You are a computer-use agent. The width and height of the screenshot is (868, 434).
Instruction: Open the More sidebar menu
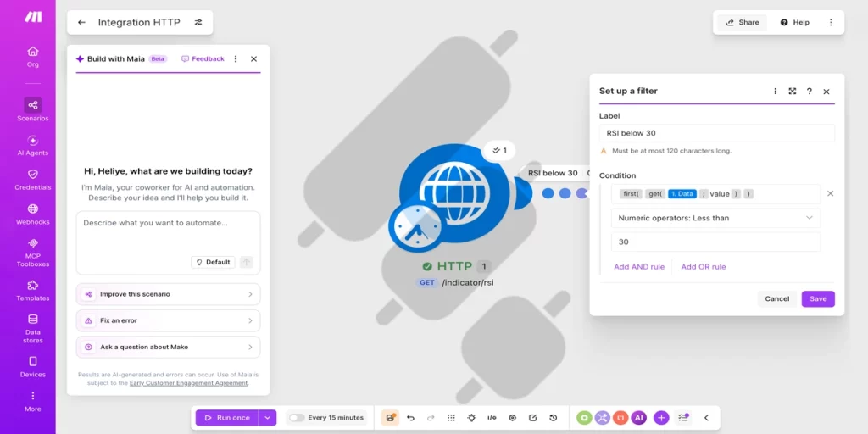click(33, 402)
